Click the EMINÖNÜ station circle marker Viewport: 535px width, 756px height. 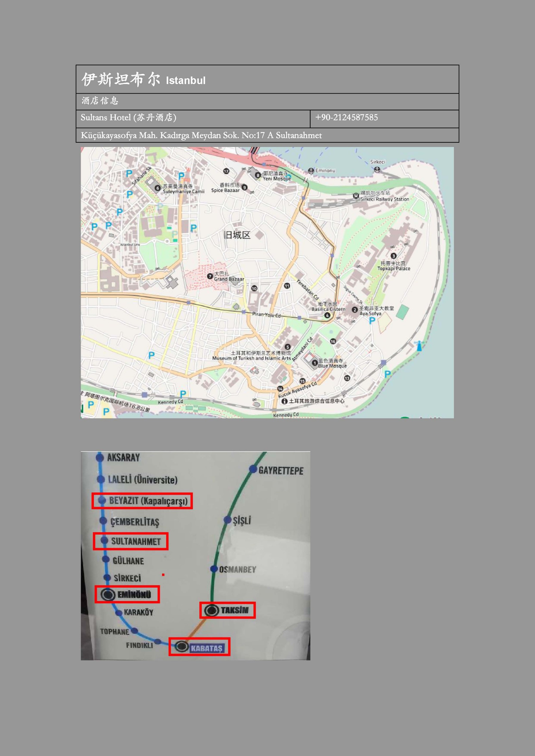[x=108, y=595]
